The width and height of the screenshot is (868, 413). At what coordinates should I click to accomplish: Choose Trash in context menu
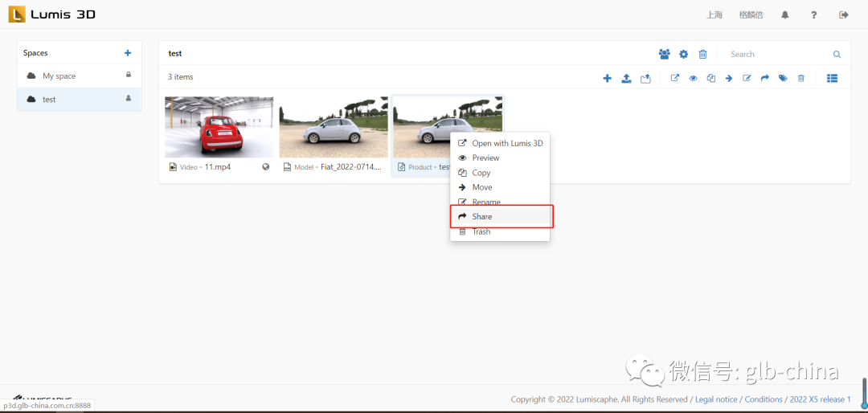click(500, 231)
